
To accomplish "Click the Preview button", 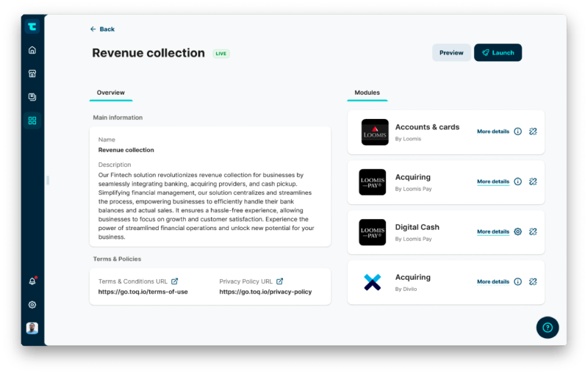I will pos(451,53).
